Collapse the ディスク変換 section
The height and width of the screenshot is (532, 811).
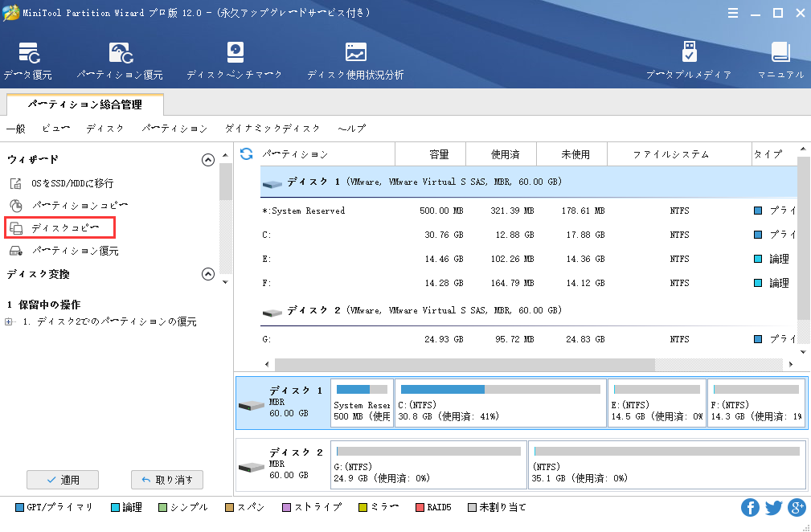coord(208,274)
